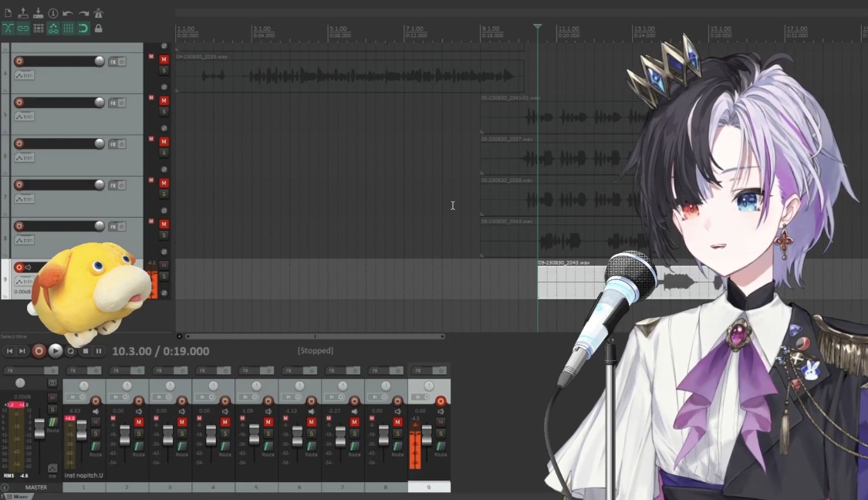868x500 pixels.
Task: Toggle grid lines icon in toolbar
Action: click(x=68, y=29)
